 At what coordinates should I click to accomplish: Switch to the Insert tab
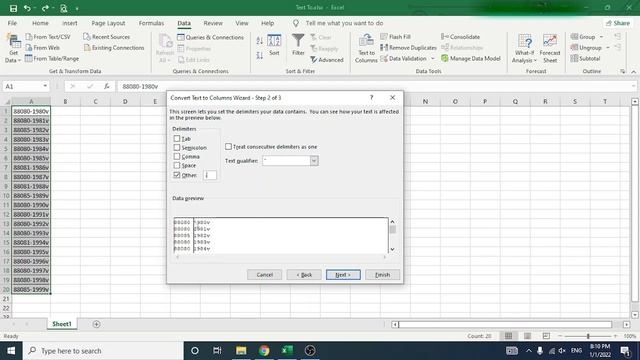(69, 23)
